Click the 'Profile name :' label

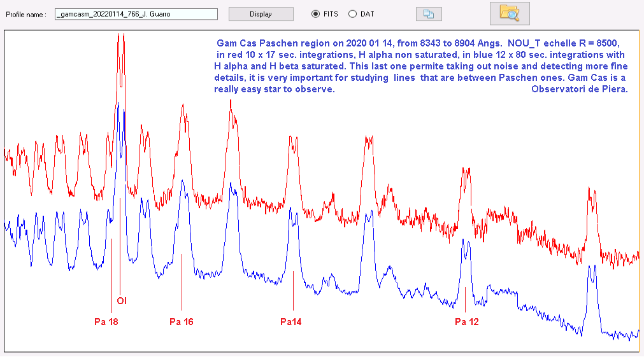[x=26, y=15]
